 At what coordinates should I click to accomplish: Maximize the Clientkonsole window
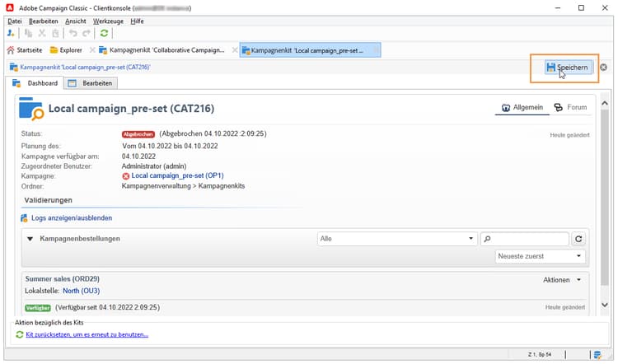pyautogui.click(x=581, y=7)
